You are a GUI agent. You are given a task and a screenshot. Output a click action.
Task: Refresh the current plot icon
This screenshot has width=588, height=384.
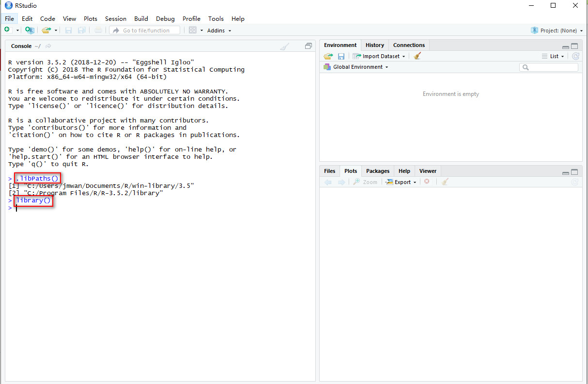575,182
